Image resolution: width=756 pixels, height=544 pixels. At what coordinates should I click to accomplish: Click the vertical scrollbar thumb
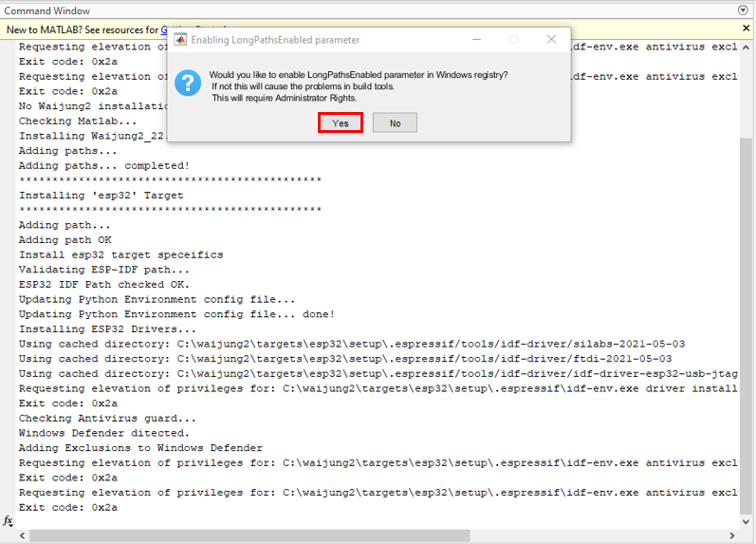pyautogui.click(x=746, y=326)
